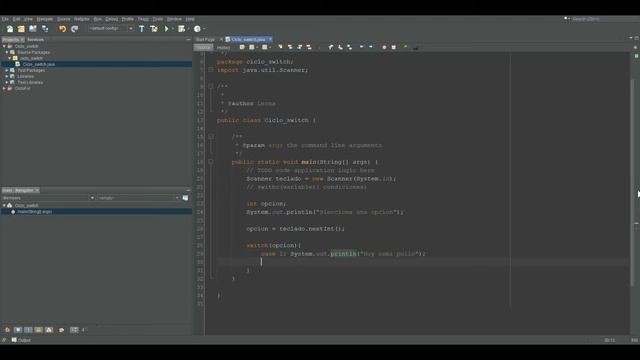The image size is (640, 360).
Task: Minimize the Projects panel
Action: click(x=188, y=40)
